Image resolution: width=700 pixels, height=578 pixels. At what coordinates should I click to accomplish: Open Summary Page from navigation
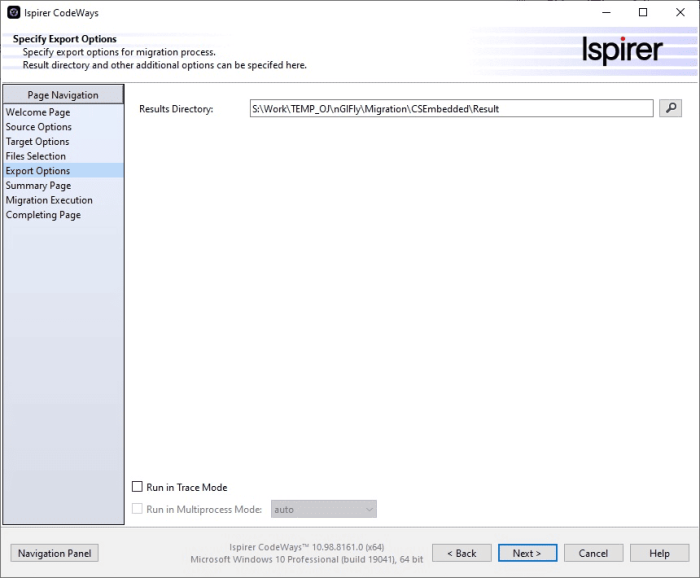pos(38,186)
